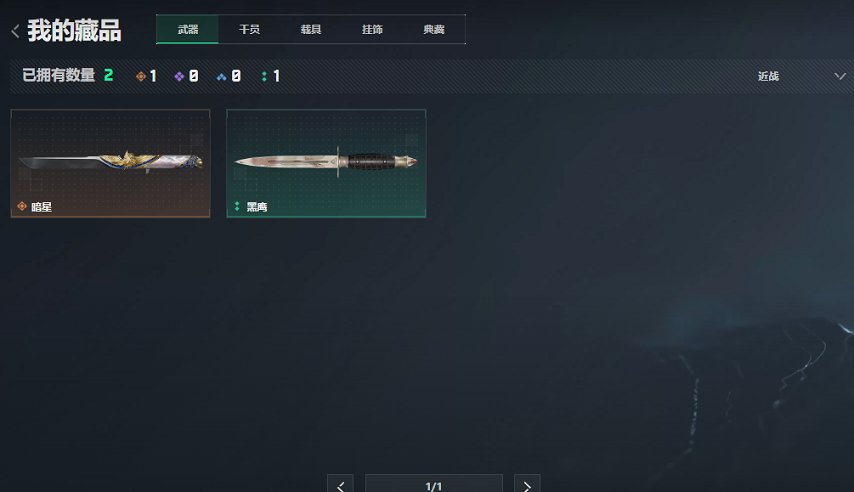The width and height of the screenshot is (854, 492).
Task: Click the blue rarity filter icon
Action: pyautogui.click(x=221, y=77)
